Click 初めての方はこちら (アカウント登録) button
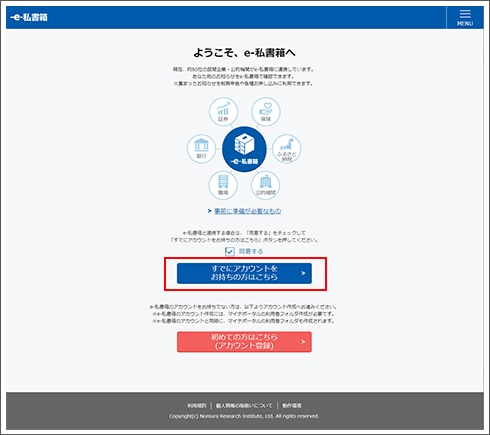 point(244,342)
